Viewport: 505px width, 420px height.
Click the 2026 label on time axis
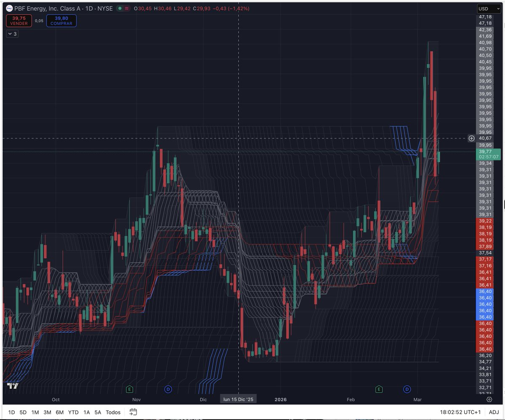[280, 399]
